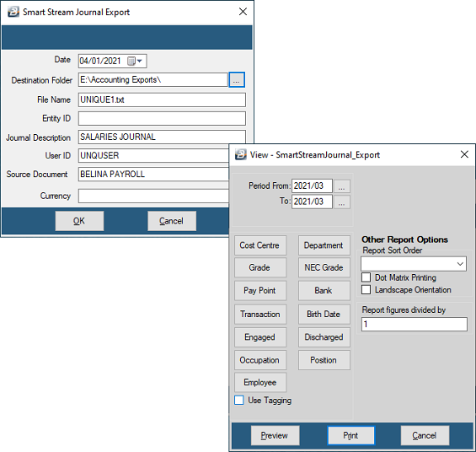Select the Engaged filter button
Viewport: 476px width, 452px height.
click(260, 337)
